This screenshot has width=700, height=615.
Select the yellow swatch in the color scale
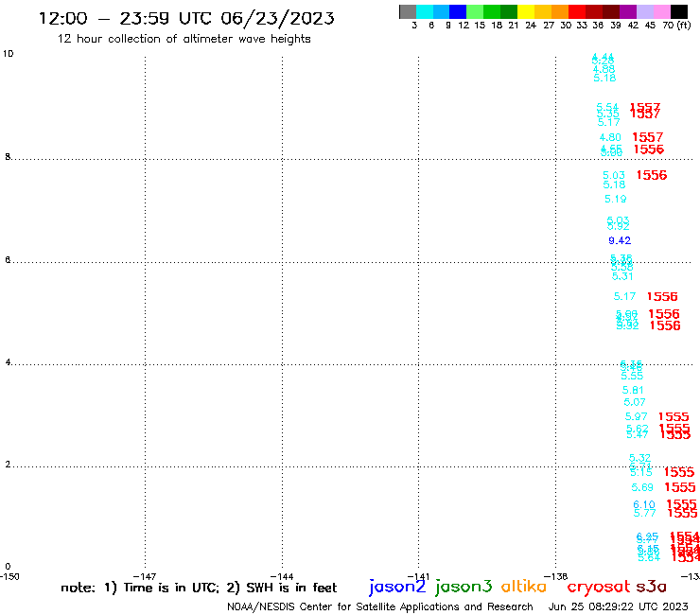coord(526,11)
